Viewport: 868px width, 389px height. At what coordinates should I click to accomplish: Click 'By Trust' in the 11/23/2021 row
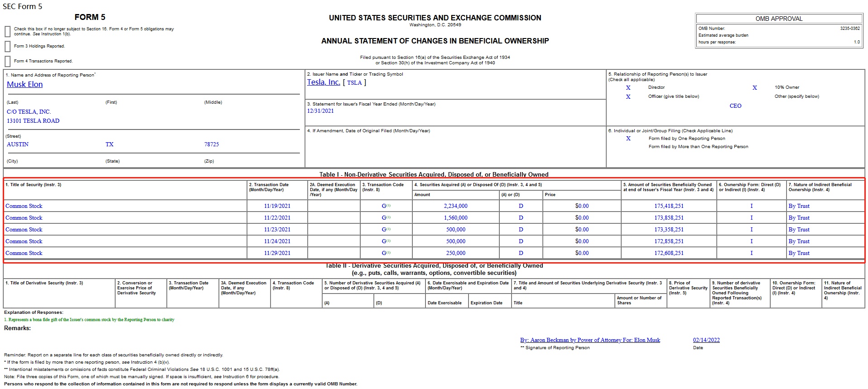(x=799, y=230)
